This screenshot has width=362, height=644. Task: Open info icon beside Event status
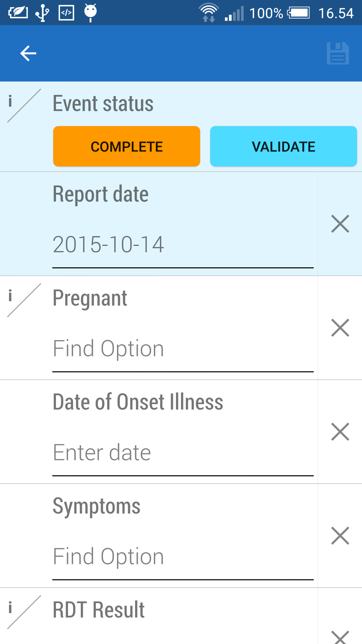(10, 101)
